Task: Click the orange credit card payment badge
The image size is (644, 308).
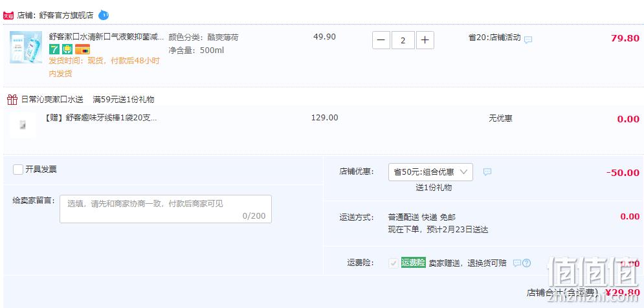Action: point(83,49)
